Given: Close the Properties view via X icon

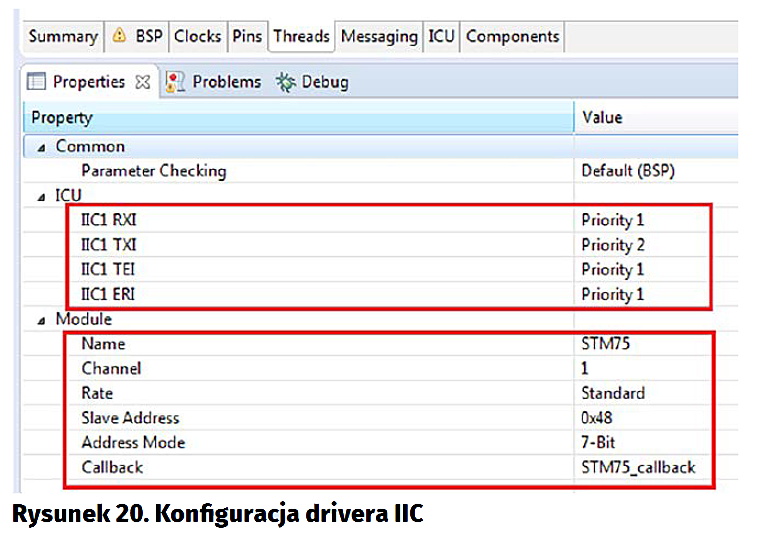Looking at the screenshot, I should click(142, 82).
